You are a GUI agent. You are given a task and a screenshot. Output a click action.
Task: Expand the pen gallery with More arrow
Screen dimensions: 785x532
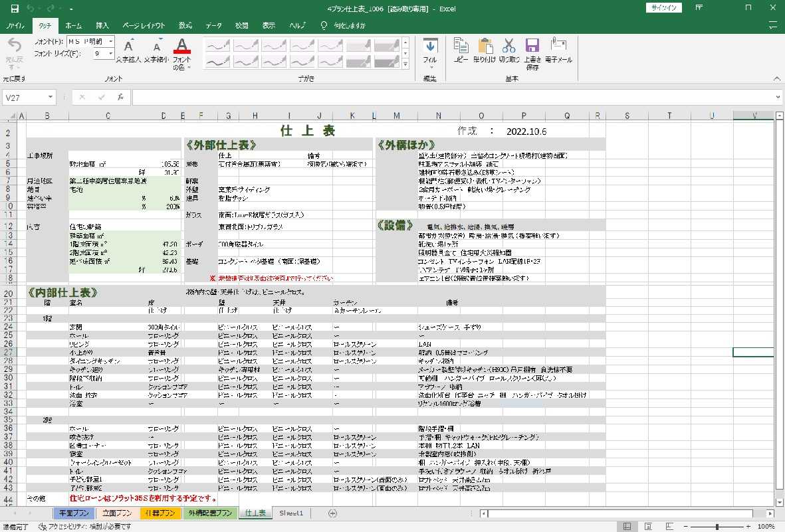click(x=405, y=64)
